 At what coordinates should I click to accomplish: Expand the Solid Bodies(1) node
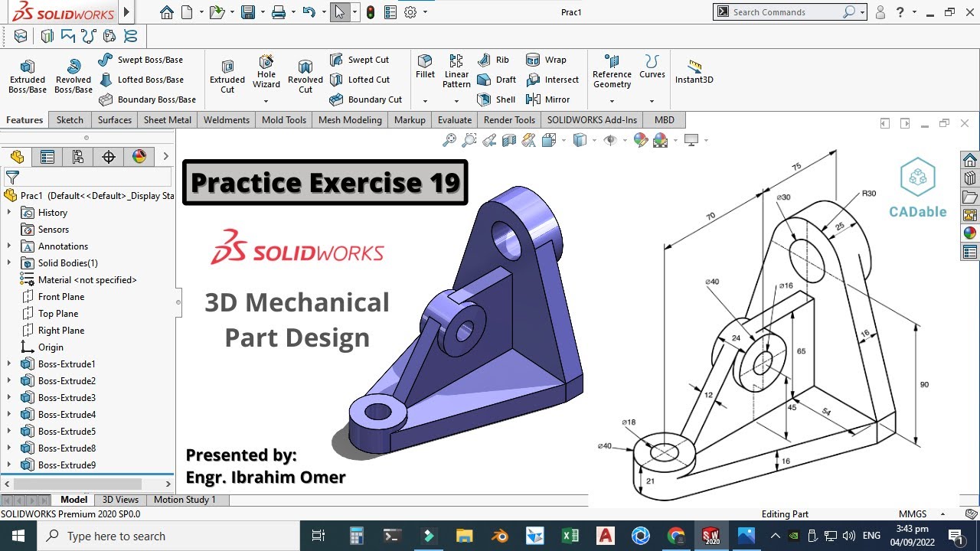coord(9,263)
